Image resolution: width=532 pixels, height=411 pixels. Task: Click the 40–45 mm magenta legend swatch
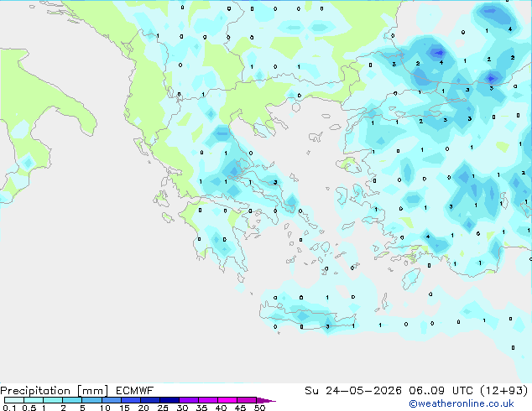pos(227,400)
